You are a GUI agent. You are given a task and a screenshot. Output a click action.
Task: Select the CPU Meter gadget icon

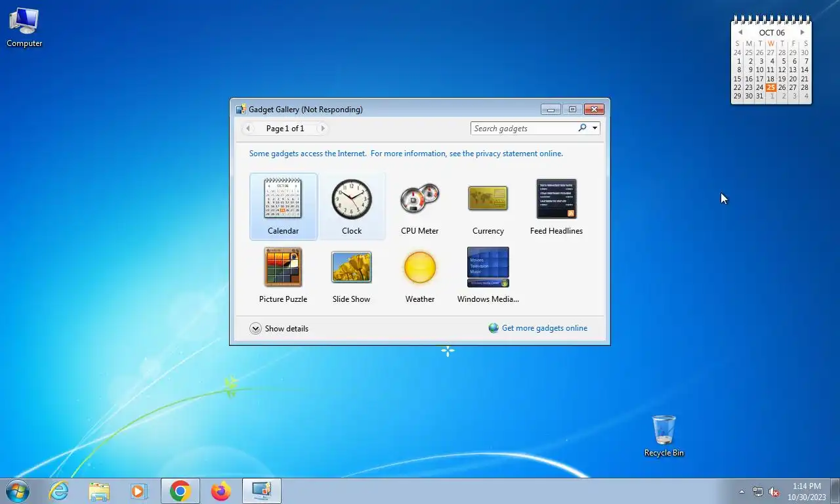click(x=420, y=198)
